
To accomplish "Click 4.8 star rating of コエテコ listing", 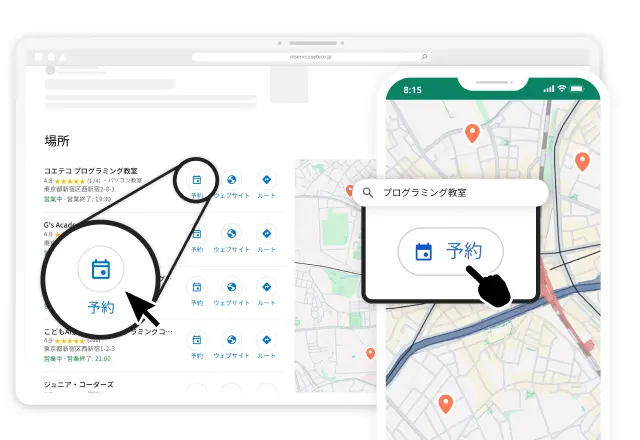I will 72,180.
